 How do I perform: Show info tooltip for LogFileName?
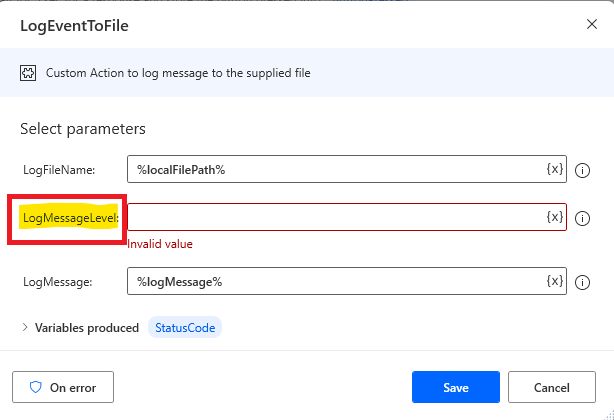pos(582,170)
